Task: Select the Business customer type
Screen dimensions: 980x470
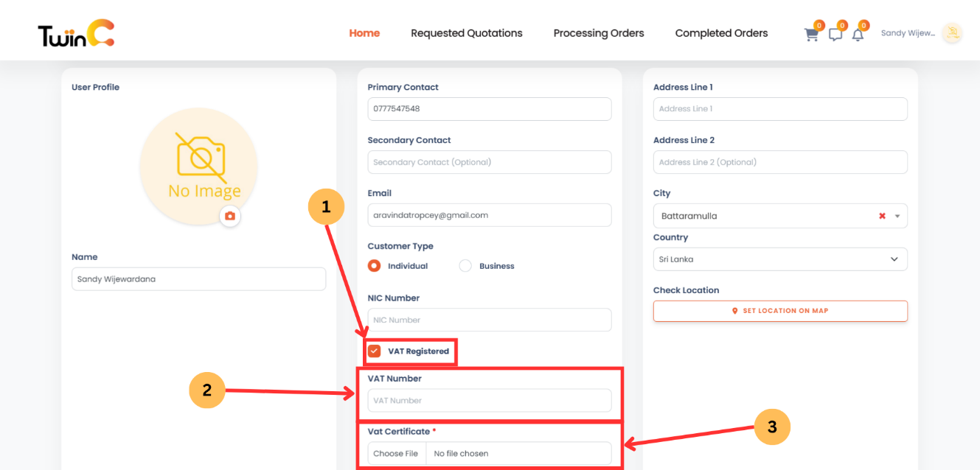Action: [x=465, y=265]
